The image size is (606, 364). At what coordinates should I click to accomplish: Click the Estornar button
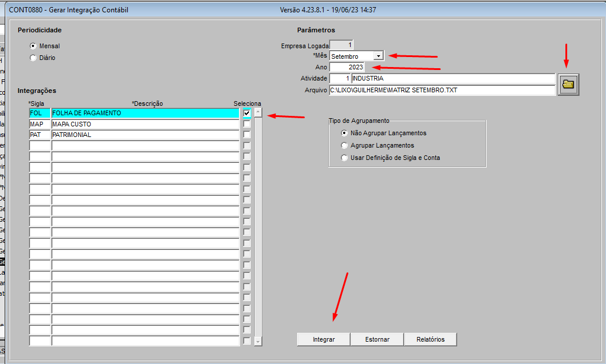[x=377, y=339]
